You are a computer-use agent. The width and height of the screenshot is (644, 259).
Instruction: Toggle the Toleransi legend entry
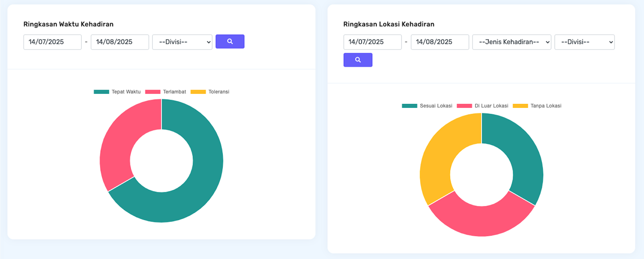tap(210, 92)
